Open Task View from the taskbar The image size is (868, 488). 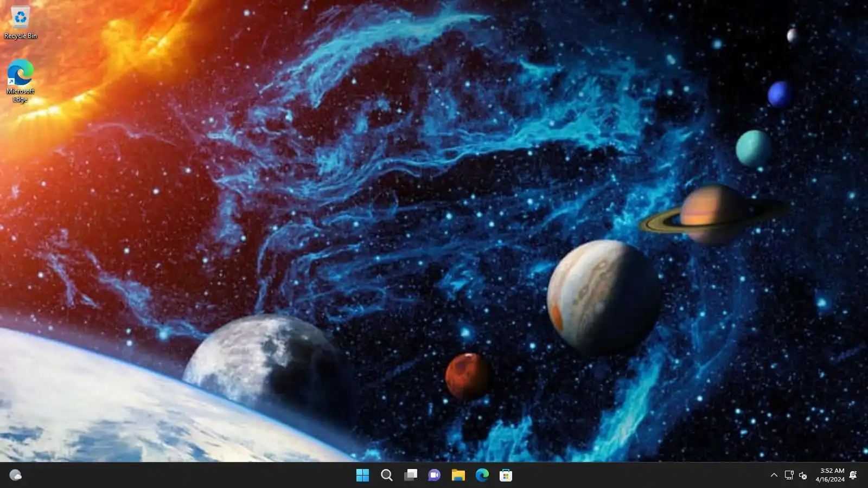click(410, 476)
